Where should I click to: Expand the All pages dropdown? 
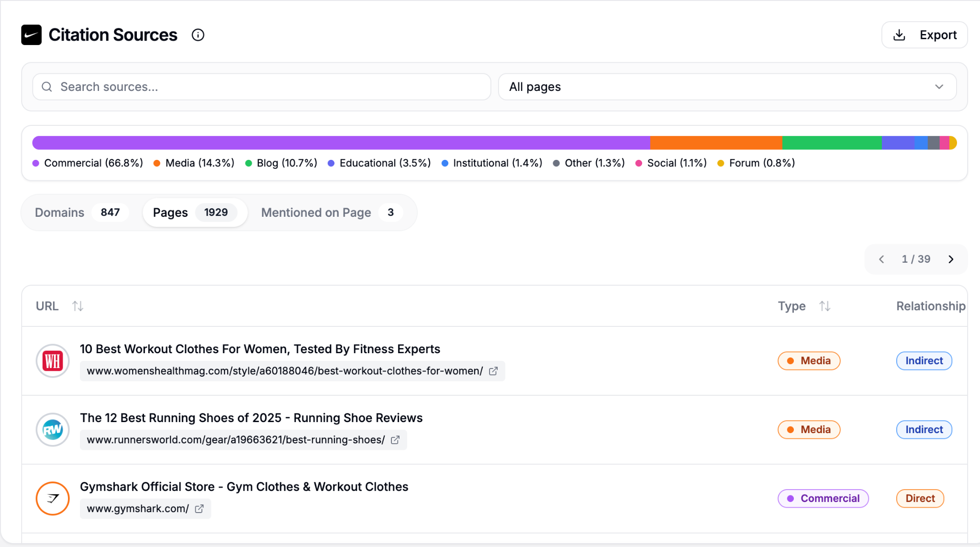click(727, 87)
